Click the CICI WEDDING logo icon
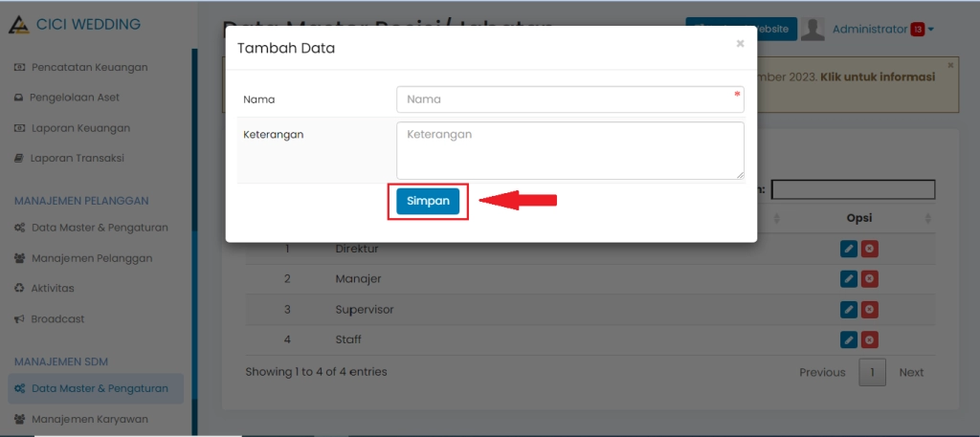This screenshot has height=437, width=980. pos(17,25)
